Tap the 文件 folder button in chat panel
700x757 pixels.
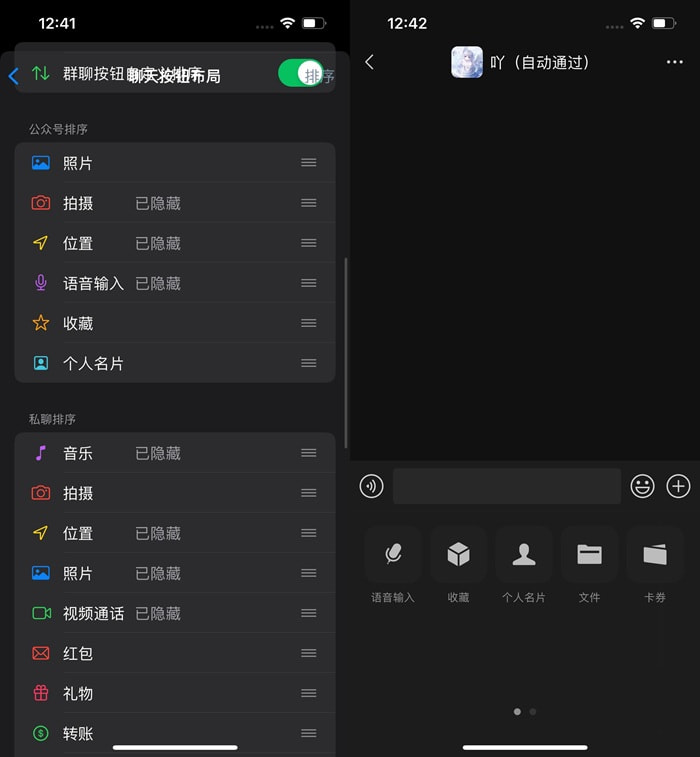589,554
